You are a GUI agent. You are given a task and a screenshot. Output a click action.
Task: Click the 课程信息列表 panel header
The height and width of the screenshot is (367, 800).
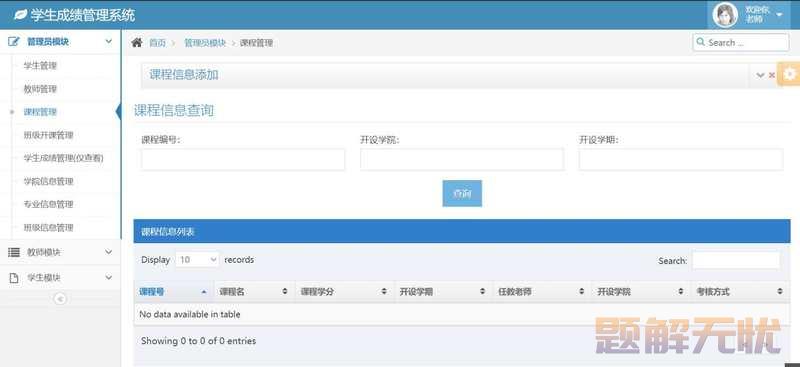coord(462,232)
